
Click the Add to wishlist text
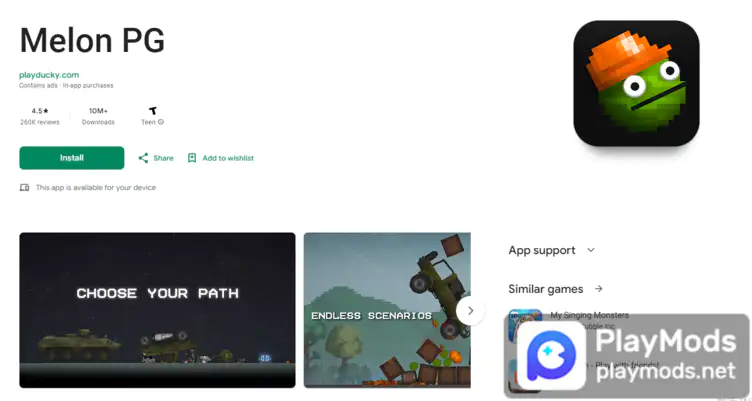[x=228, y=158]
